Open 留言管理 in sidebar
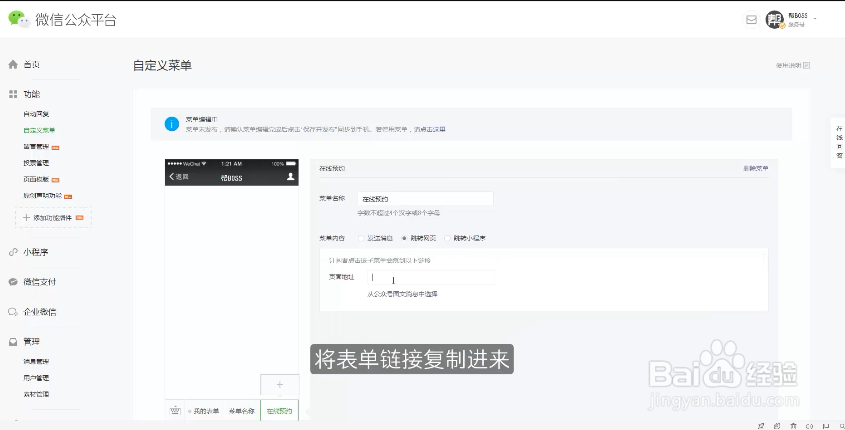Viewport: 845px width, 430px height. click(36, 147)
